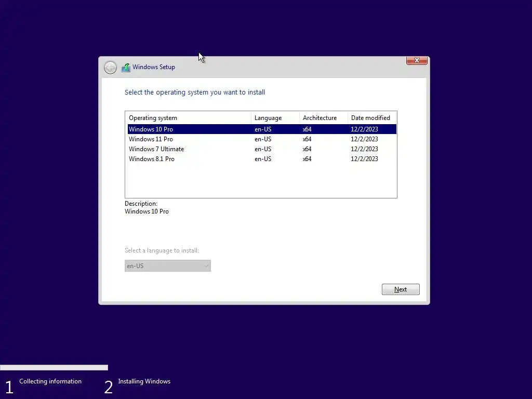Click the Windows Setup title icon
Viewport: 532px width, 399px height.
126,68
